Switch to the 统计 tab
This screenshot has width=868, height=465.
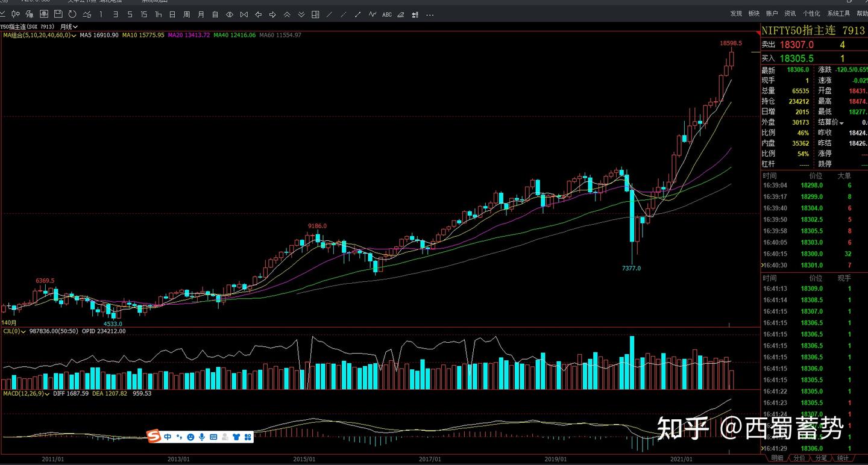click(843, 458)
